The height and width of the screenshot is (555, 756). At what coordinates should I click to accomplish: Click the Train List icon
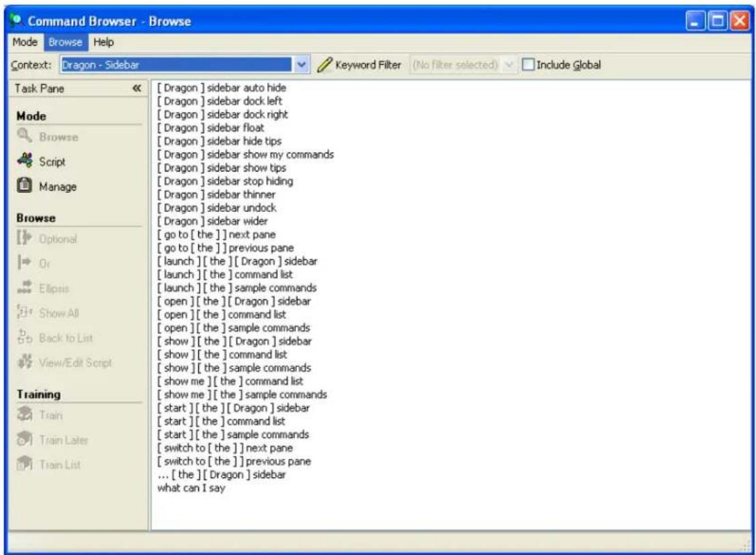coord(25,464)
